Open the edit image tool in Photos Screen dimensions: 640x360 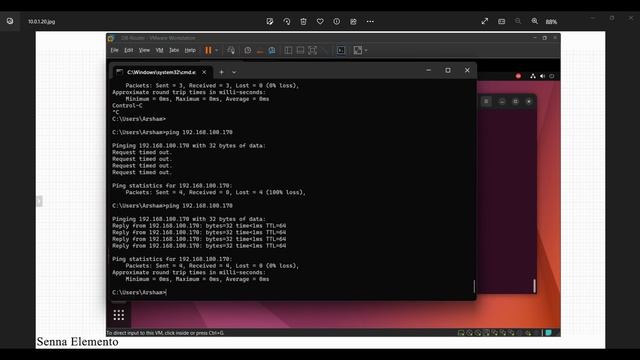(x=270, y=21)
